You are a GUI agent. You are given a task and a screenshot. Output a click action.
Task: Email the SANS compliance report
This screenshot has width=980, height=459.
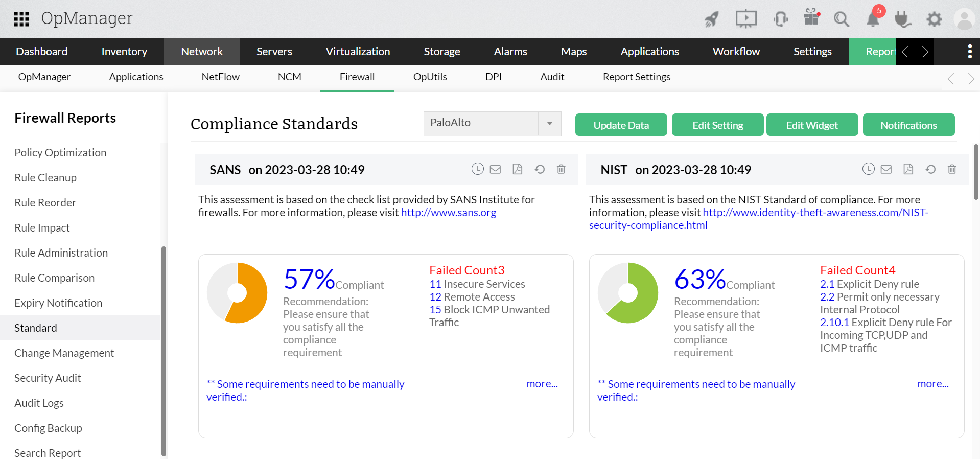point(495,169)
